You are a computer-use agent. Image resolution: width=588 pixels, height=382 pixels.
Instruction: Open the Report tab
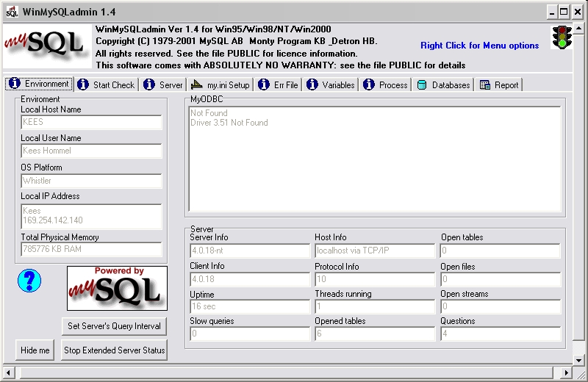click(x=499, y=84)
